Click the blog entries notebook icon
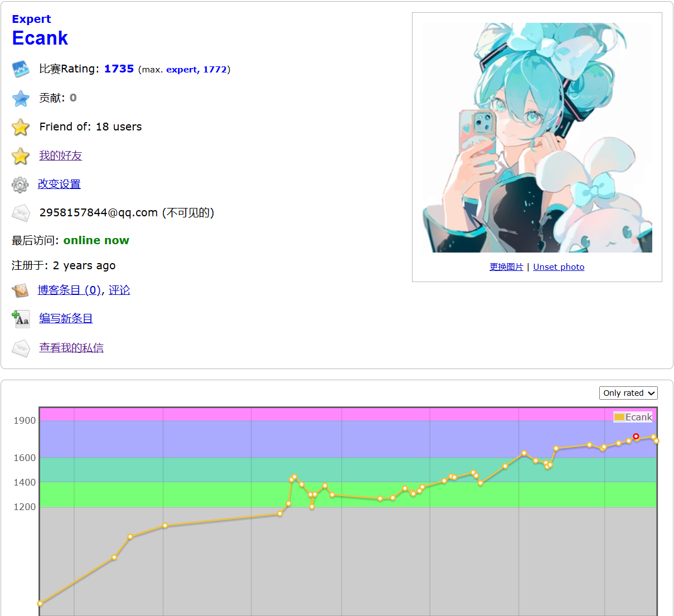Image resolution: width=674 pixels, height=616 pixels. [x=20, y=290]
